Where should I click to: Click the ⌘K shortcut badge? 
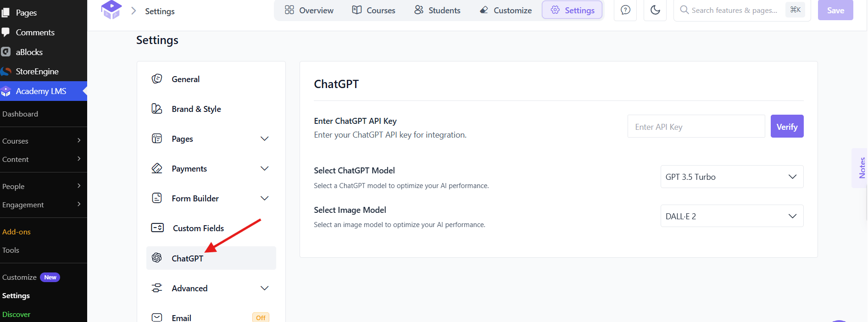click(795, 10)
